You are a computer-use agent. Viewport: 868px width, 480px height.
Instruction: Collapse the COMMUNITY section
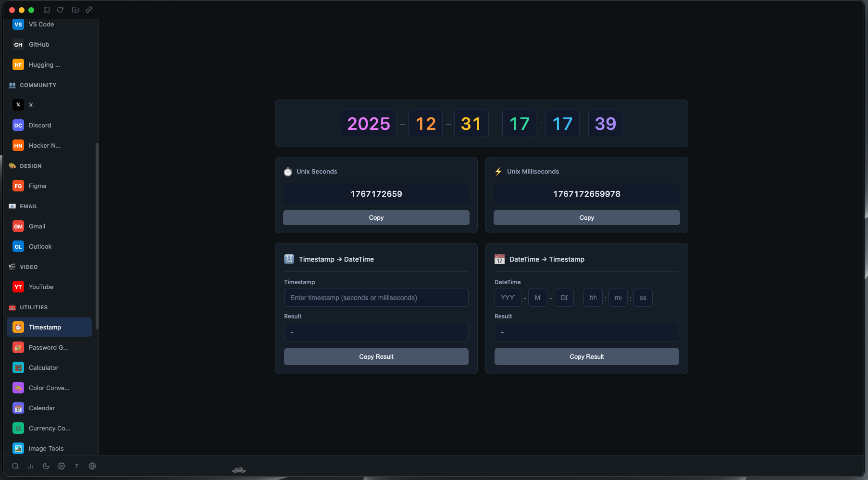(37, 85)
